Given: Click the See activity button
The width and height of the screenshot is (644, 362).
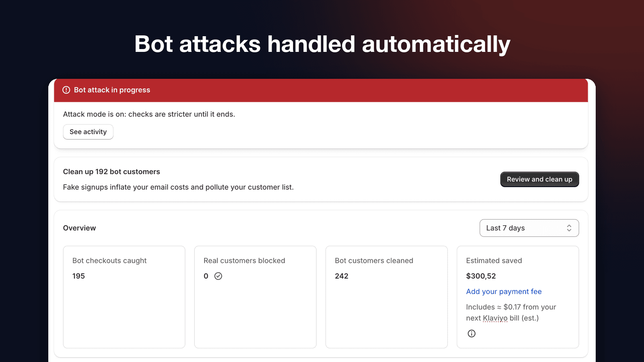Looking at the screenshot, I should [88, 132].
